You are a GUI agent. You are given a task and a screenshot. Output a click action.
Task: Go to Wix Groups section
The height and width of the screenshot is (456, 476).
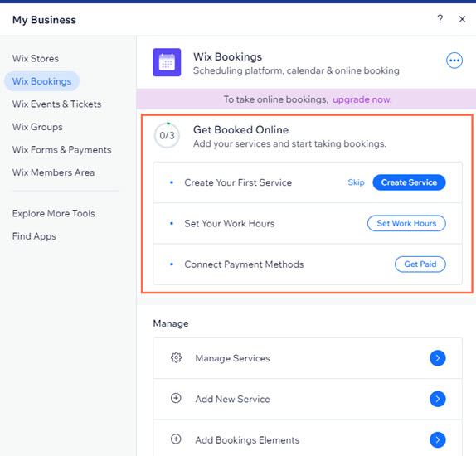(x=37, y=127)
